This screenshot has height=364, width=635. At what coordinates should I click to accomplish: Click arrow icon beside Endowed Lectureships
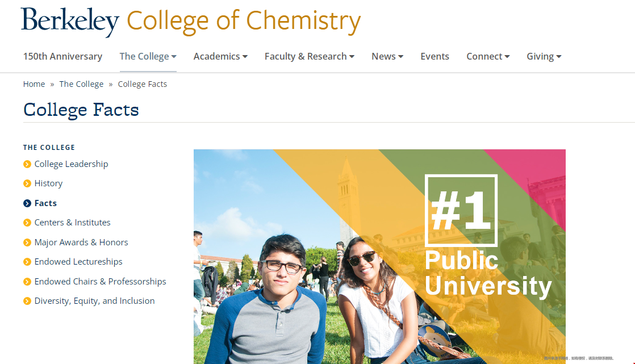pos(27,262)
